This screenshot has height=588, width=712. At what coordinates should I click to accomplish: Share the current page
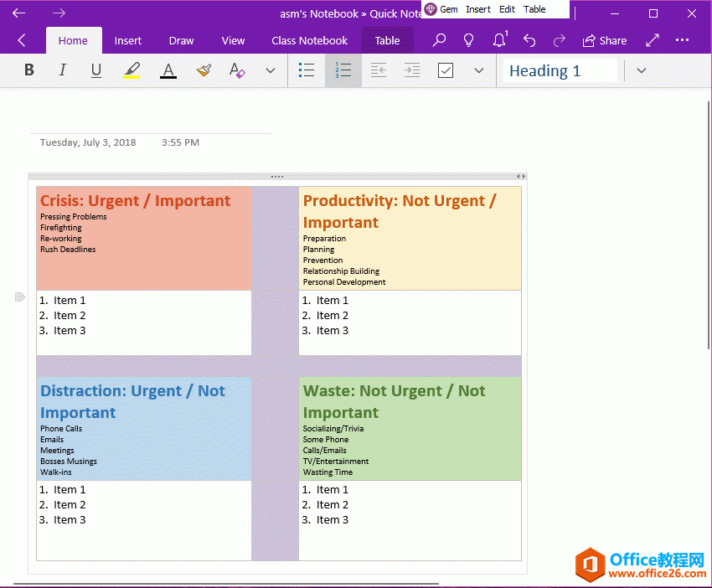[605, 39]
